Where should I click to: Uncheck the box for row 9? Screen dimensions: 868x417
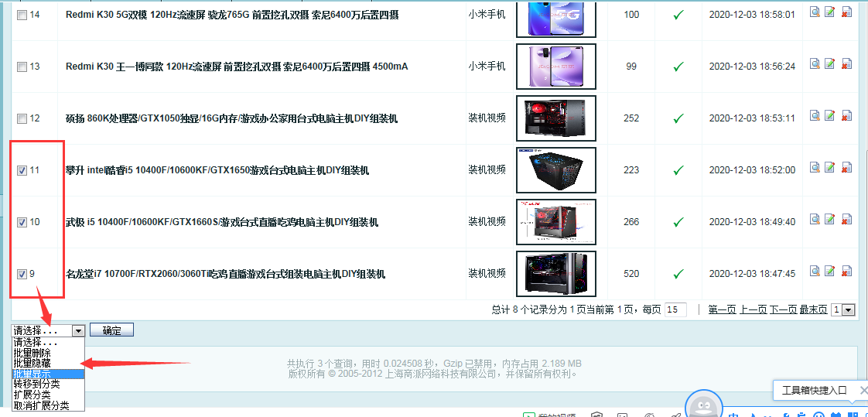22,274
